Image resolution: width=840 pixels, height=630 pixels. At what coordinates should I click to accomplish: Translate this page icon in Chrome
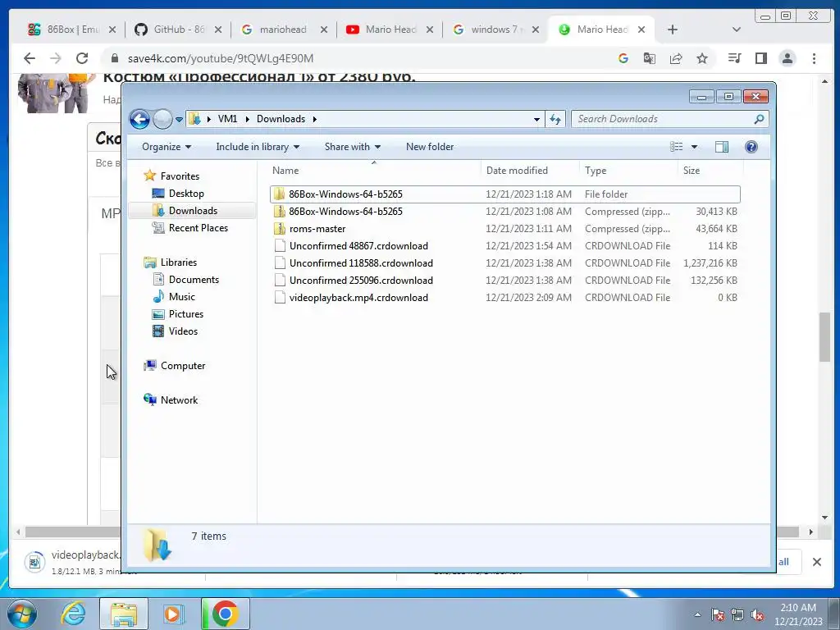(650, 58)
